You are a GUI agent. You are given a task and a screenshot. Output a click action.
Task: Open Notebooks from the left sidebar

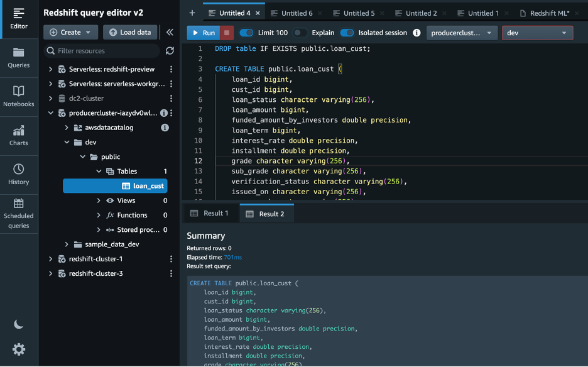(x=19, y=96)
